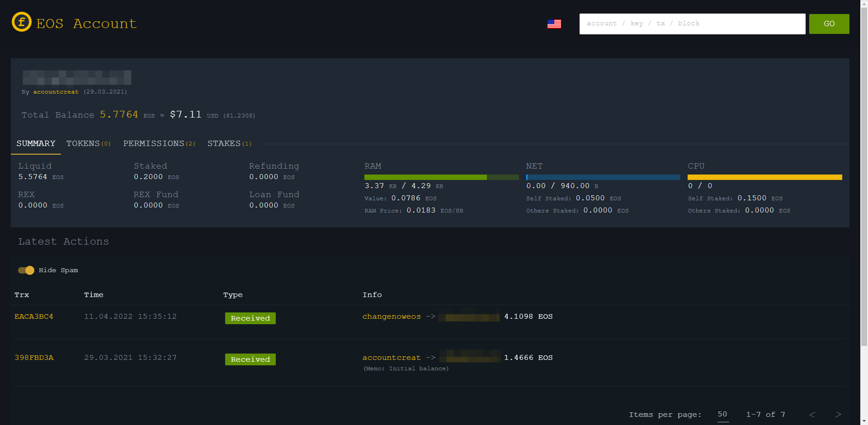
Task: Select the NET Self Staked 0.0500 value
Action: (590, 198)
